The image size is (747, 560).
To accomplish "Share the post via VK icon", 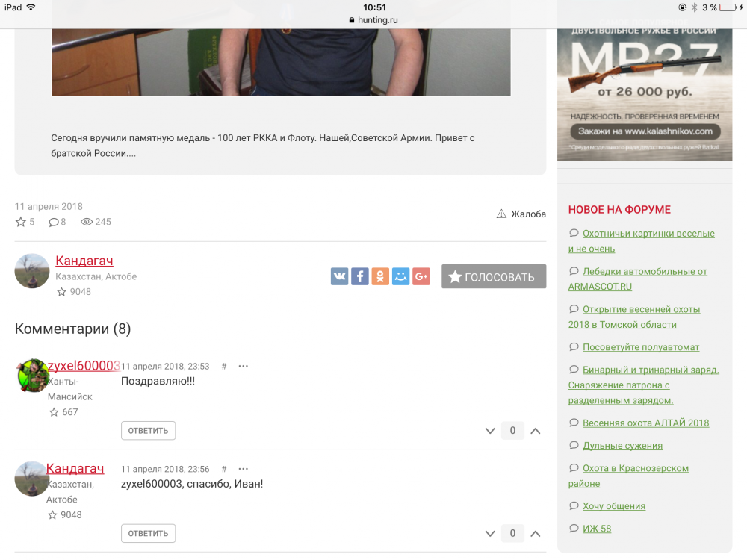I will tap(339, 276).
